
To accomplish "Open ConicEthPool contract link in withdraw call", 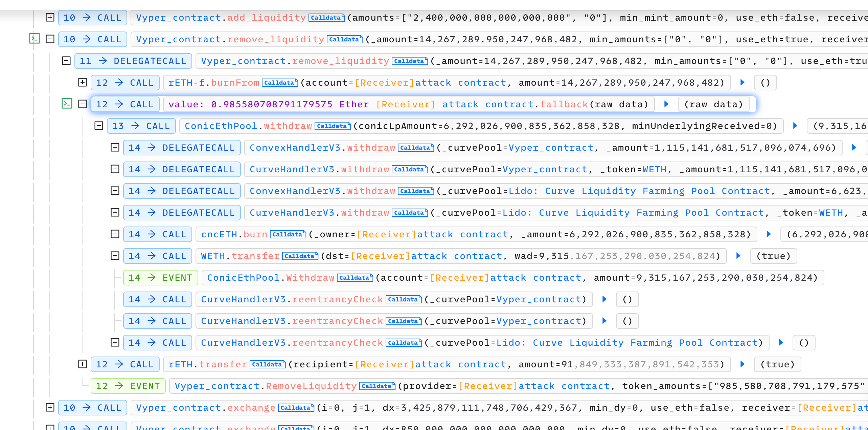I will [221, 126].
